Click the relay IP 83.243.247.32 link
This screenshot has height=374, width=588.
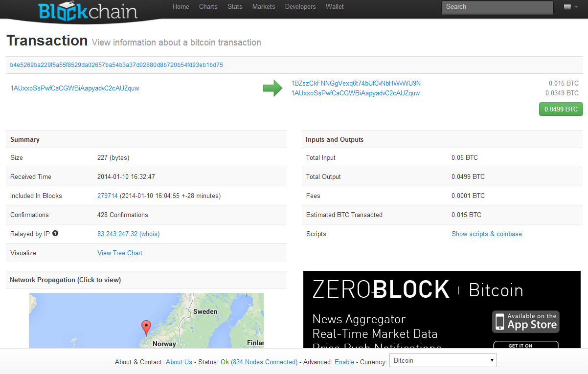click(x=117, y=234)
